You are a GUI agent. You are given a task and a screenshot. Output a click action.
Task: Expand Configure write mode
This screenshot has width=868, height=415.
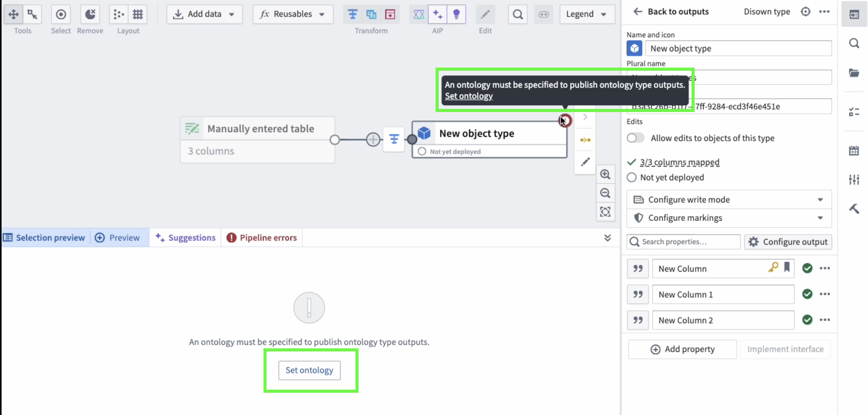[x=729, y=200]
